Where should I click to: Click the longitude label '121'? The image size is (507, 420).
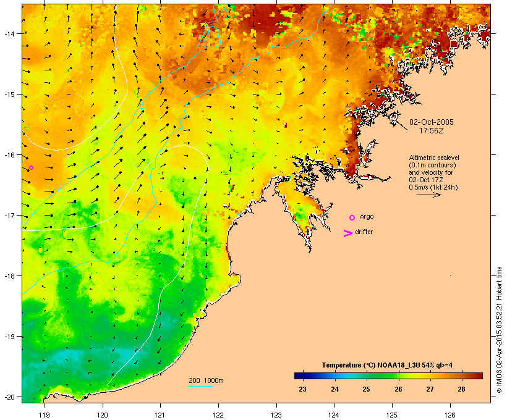160,415
